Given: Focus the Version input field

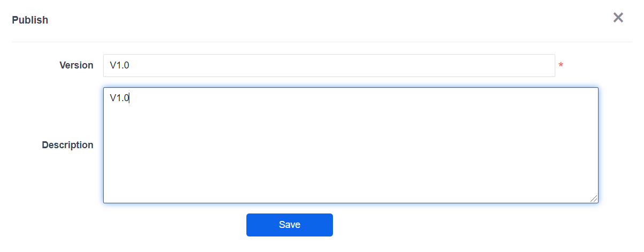Looking at the screenshot, I should (329, 65).
